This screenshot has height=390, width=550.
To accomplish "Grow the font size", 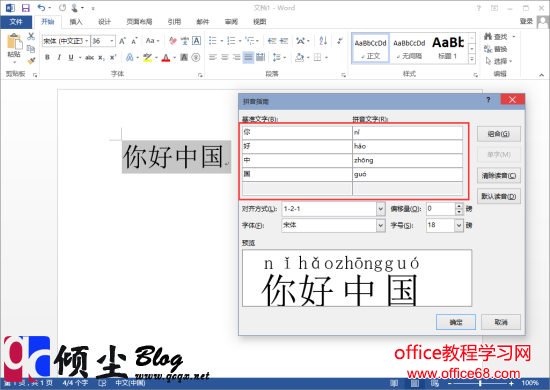I will [x=122, y=41].
